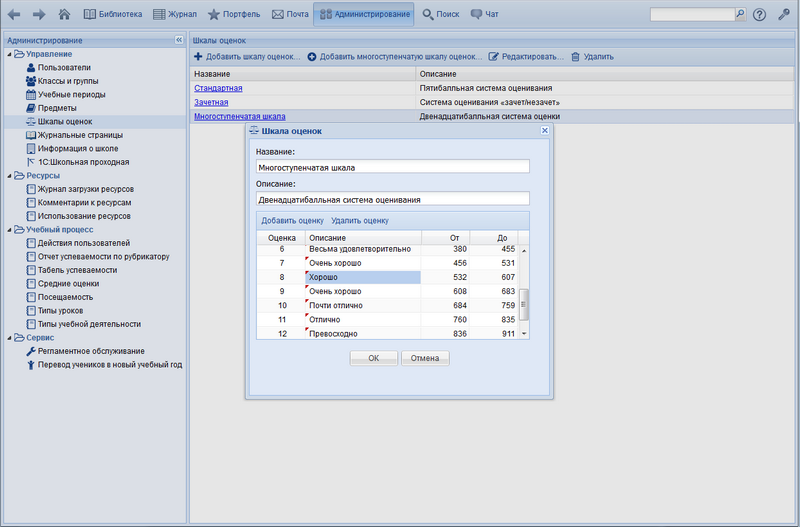Open Средние оценки report
The width and height of the screenshot is (800, 527).
(68, 284)
